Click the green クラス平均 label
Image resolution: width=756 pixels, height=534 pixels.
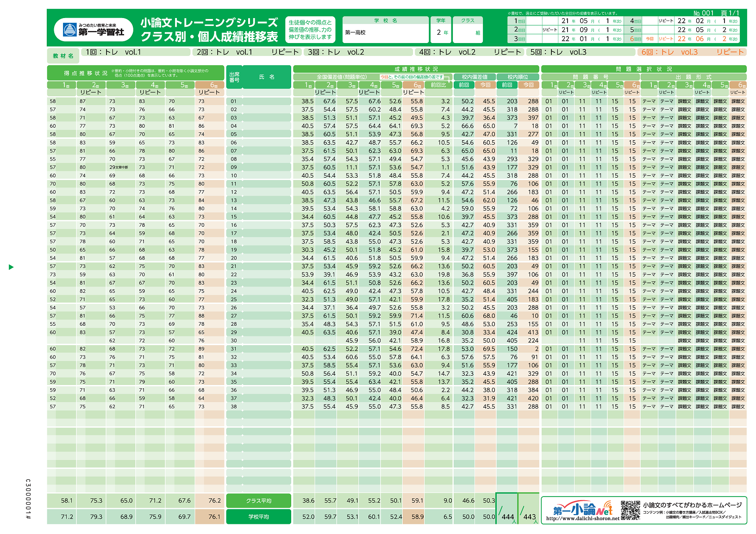pyautogui.click(x=259, y=501)
